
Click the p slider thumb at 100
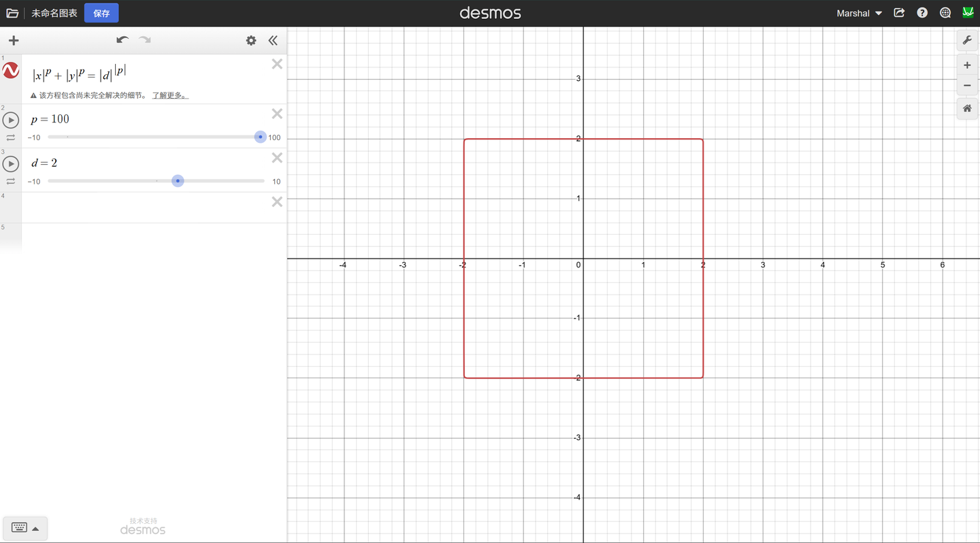[x=261, y=137]
